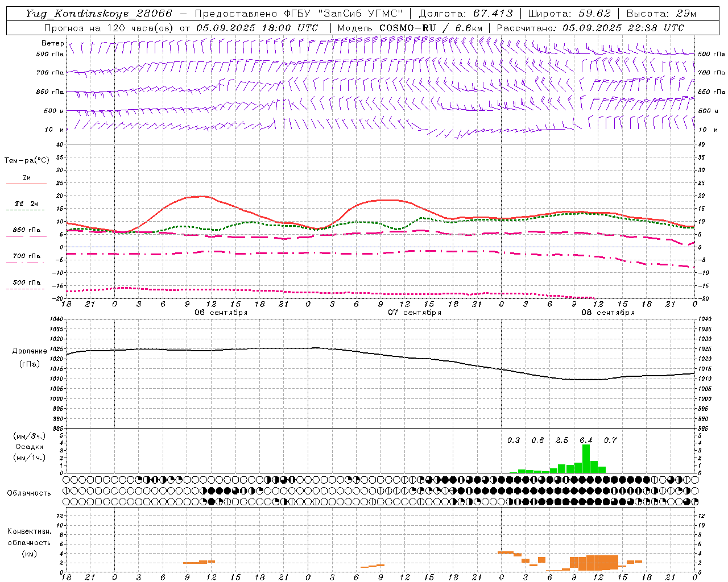The image size is (728, 582).
Task: Click the provider text ФГБУ "ЗапСиб УГМС"
Action: (343, 14)
